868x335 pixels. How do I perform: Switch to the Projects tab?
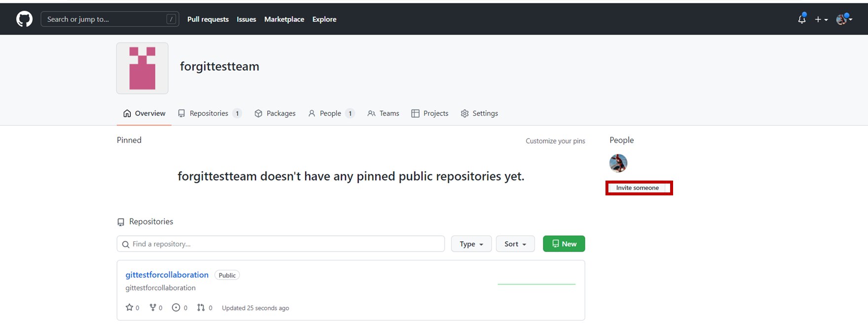(x=430, y=113)
